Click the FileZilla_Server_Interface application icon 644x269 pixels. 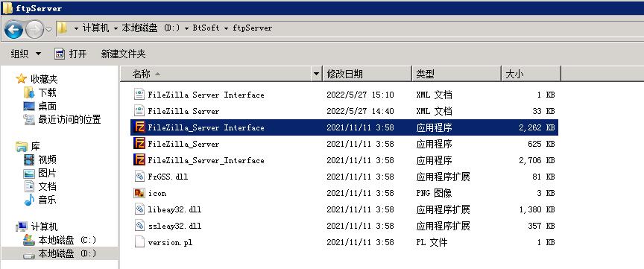point(139,160)
